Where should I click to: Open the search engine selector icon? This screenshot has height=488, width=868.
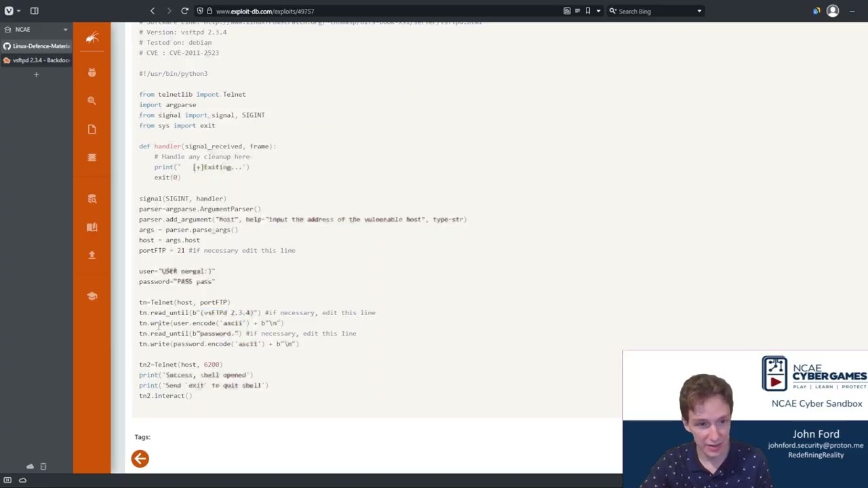click(612, 11)
